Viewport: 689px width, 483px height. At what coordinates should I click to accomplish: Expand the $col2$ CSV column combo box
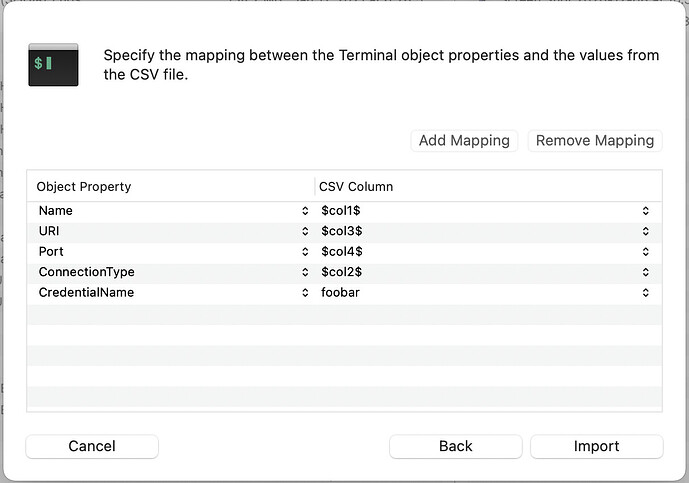click(646, 272)
